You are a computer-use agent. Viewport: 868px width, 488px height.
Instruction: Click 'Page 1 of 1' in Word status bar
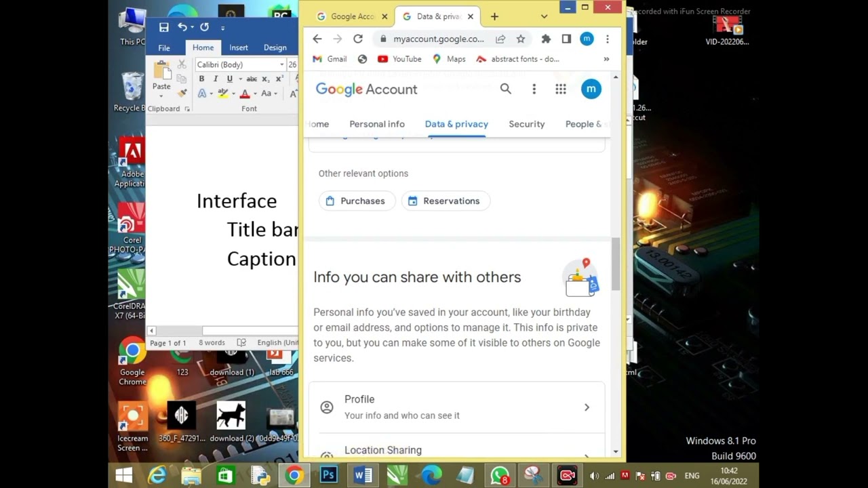(x=167, y=343)
